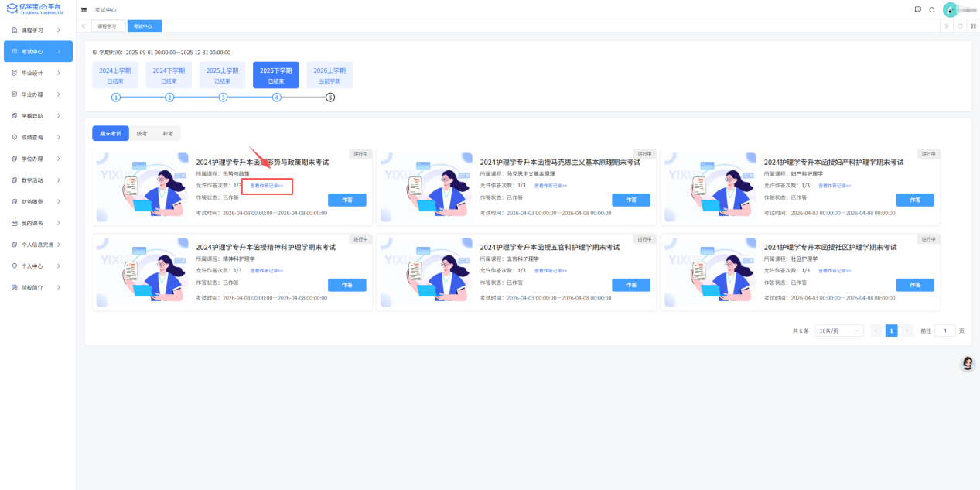The width and height of the screenshot is (980, 490).
Task: Switch to the 补考 exam type
Action: pos(168,134)
